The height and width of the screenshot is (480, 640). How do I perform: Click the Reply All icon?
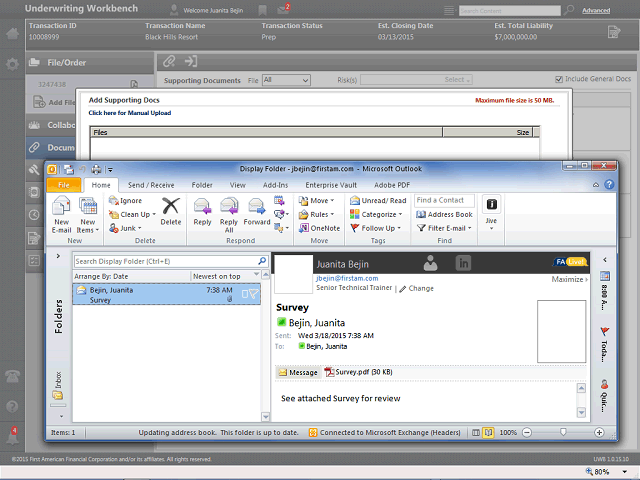pos(229,215)
